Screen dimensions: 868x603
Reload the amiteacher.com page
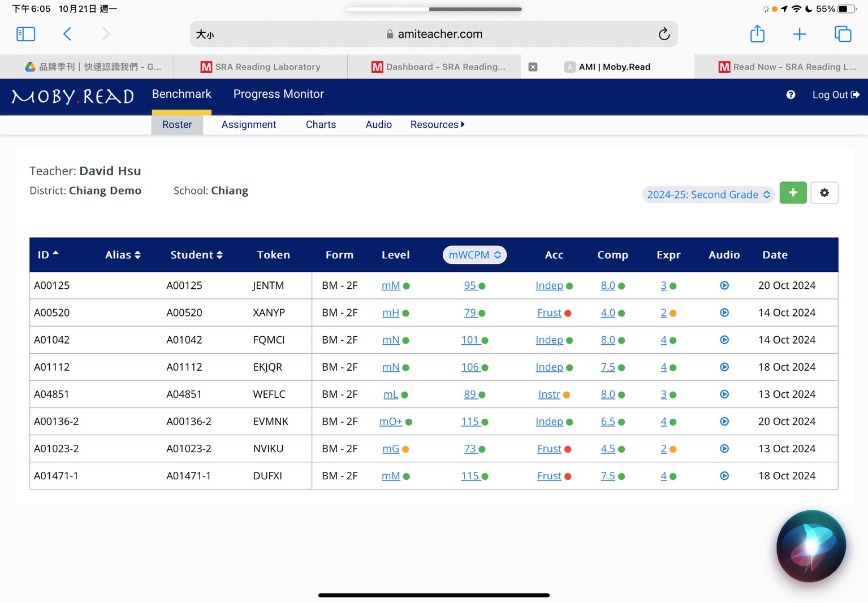pos(664,34)
